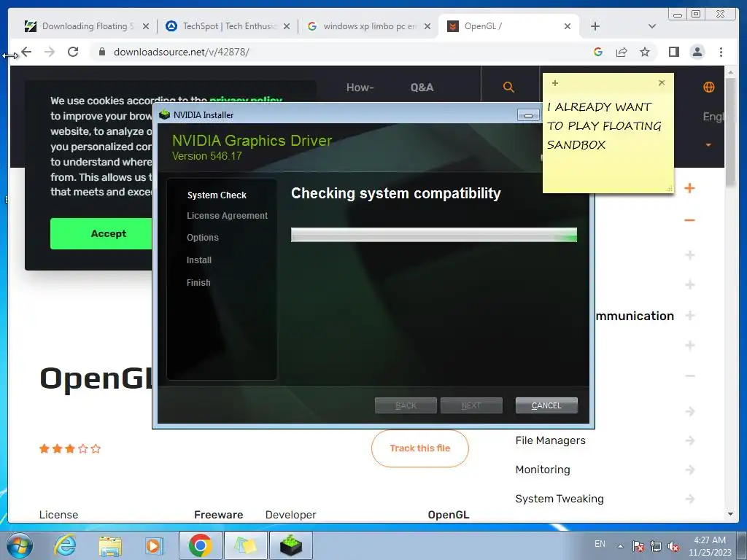Collapse the orange minus category toggle
Screen dimensions: 747x560
[689, 220]
